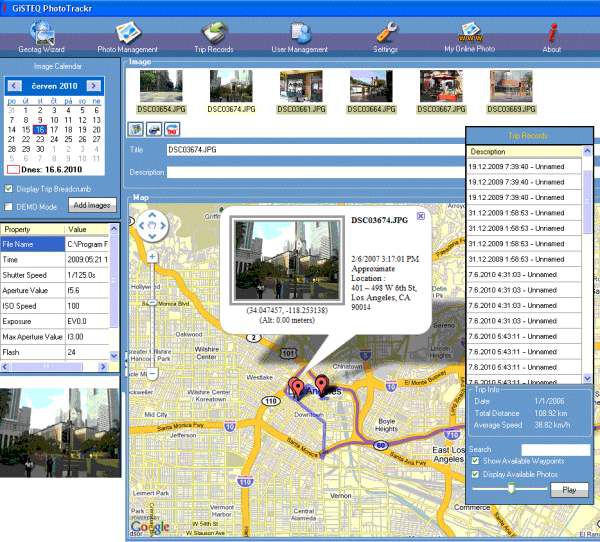This screenshot has height=542, width=600.
Task: Toggle Show Available Waypoints
Action: coord(474,460)
